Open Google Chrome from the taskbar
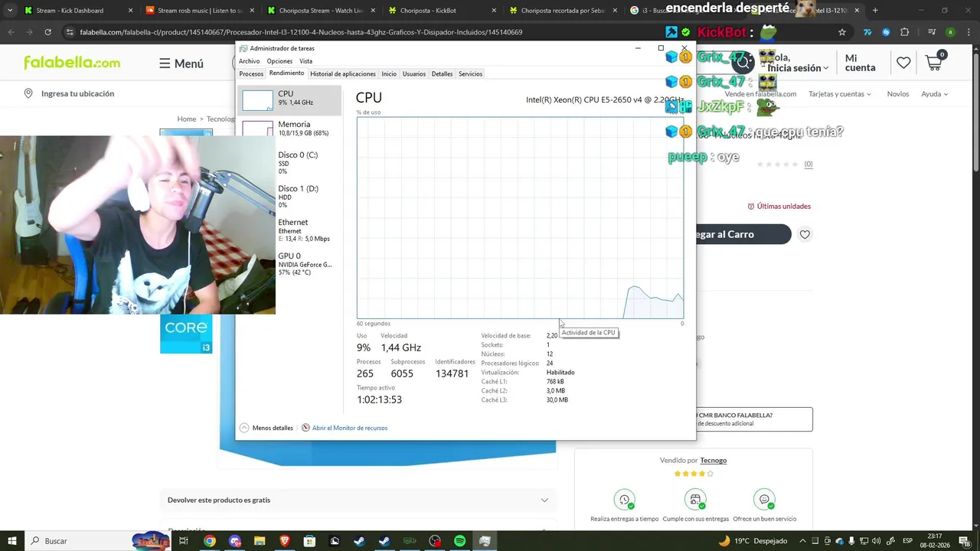Viewport: 980px width, 551px height. 209,541
